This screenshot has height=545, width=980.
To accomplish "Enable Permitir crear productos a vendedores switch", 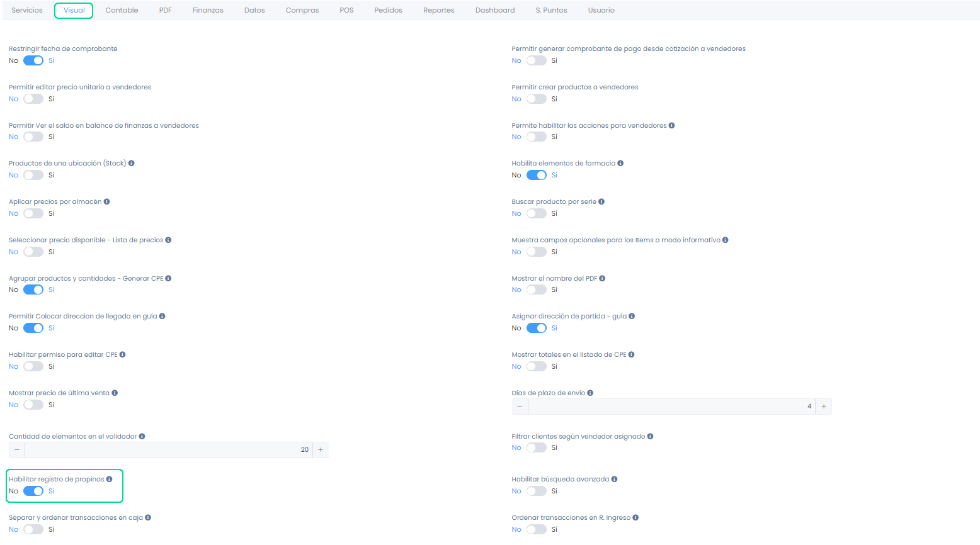I will [x=537, y=99].
